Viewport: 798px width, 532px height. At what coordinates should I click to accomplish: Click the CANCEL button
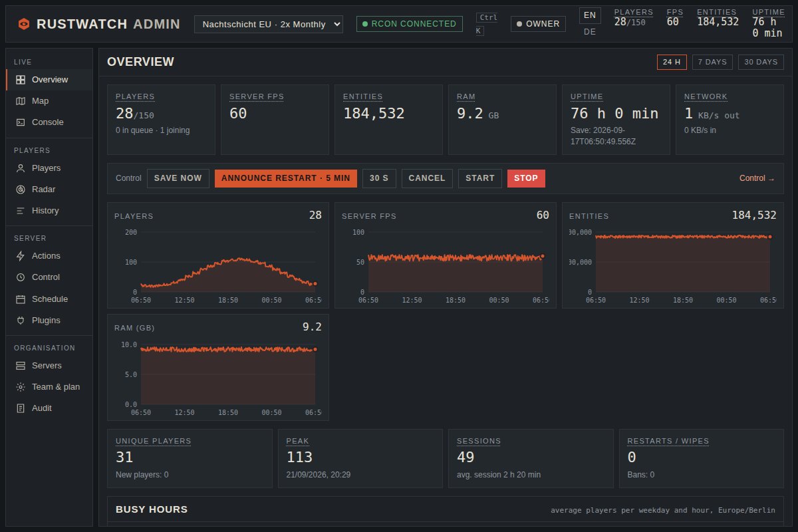pyautogui.click(x=427, y=178)
